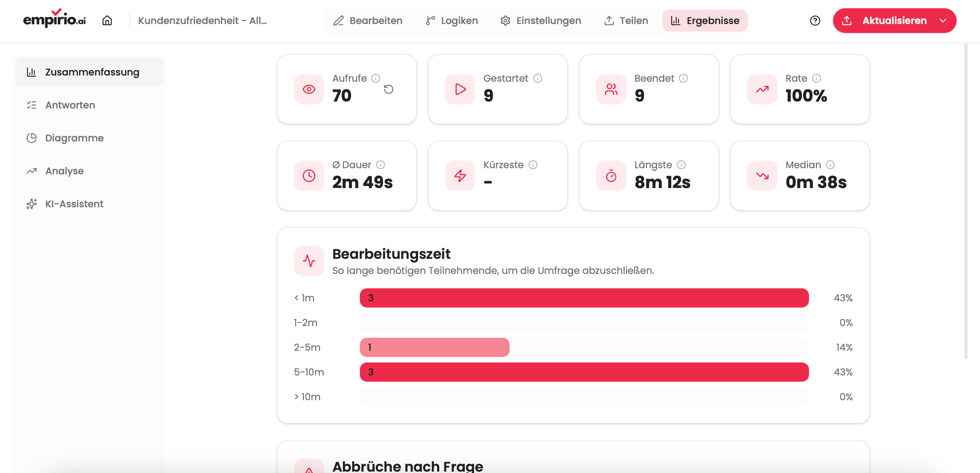Show info tooltip for Rate

point(817,78)
